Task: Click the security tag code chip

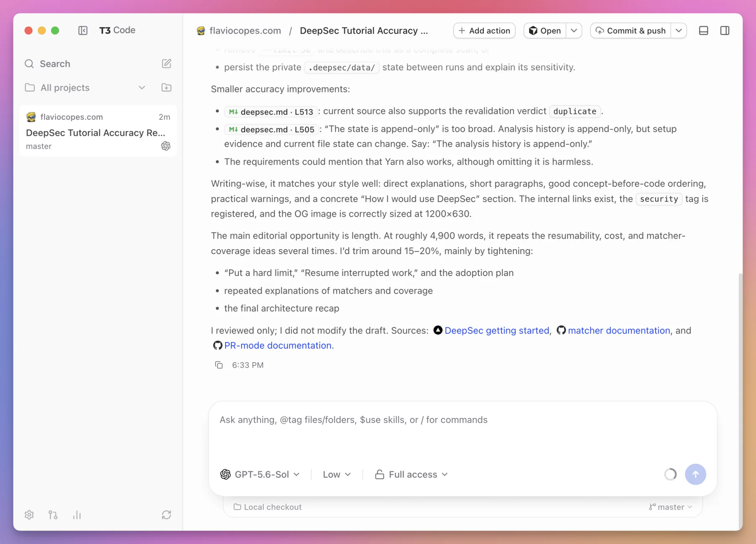Action: tap(659, 199)
